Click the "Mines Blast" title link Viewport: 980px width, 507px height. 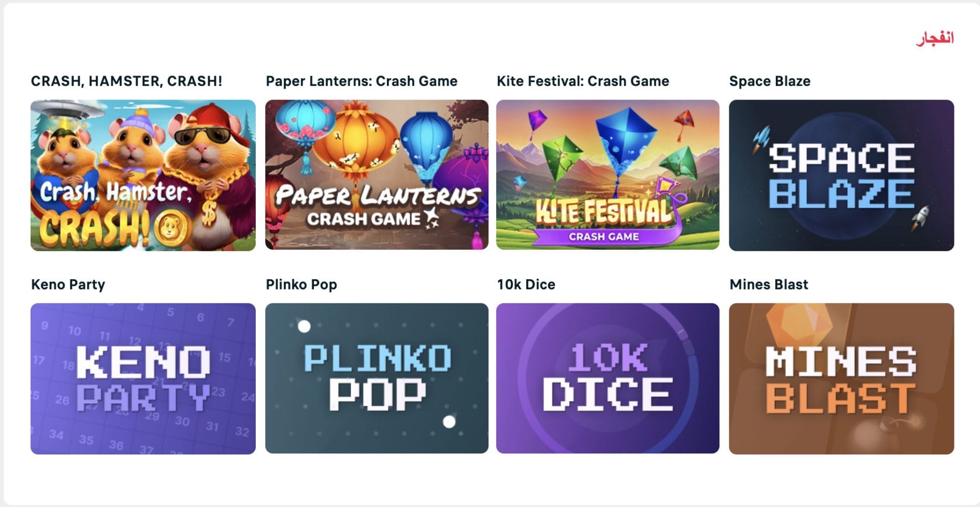click(769, 284)
